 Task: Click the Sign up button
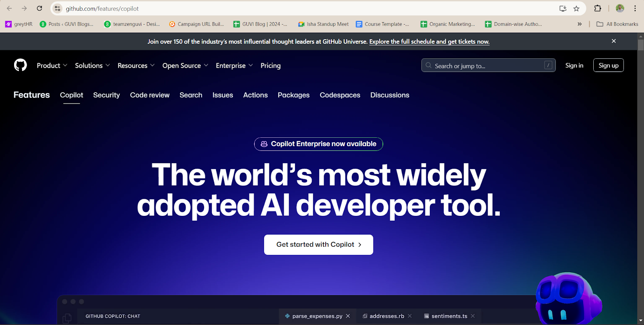point(608,65)
